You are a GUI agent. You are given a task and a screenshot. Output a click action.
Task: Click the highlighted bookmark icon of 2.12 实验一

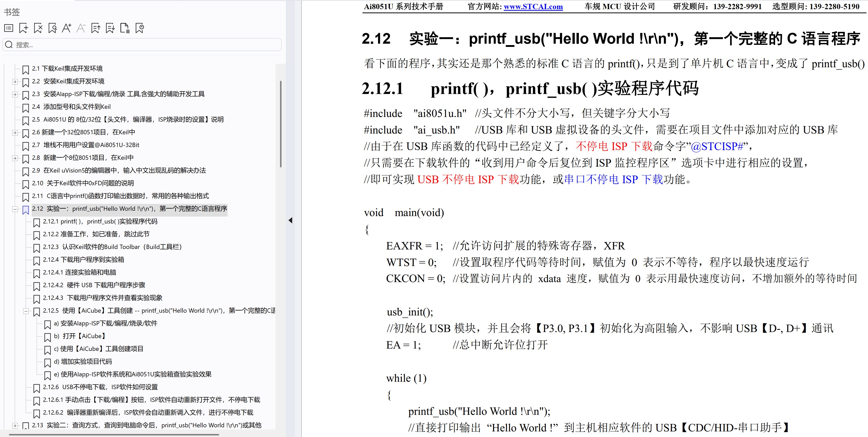click(26, 210)
